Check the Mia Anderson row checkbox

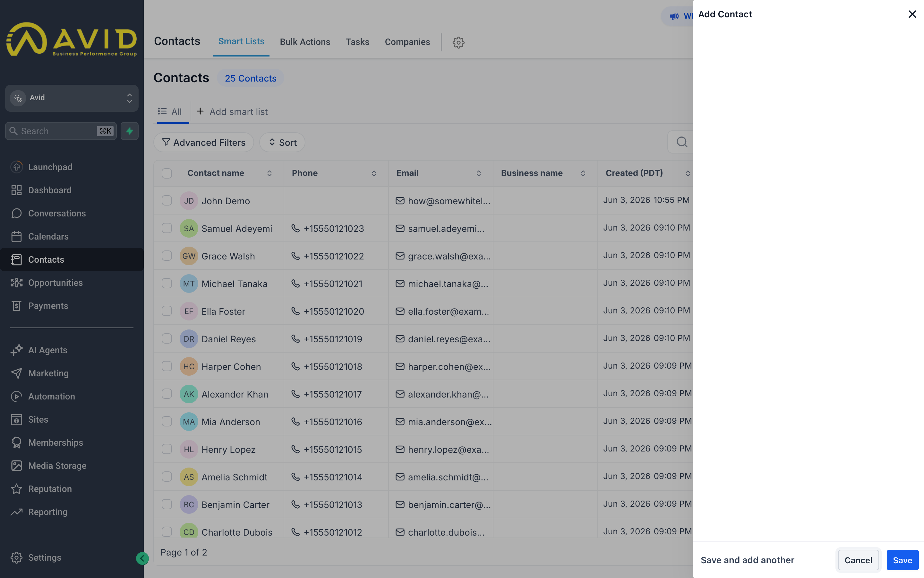coord(167,421)
